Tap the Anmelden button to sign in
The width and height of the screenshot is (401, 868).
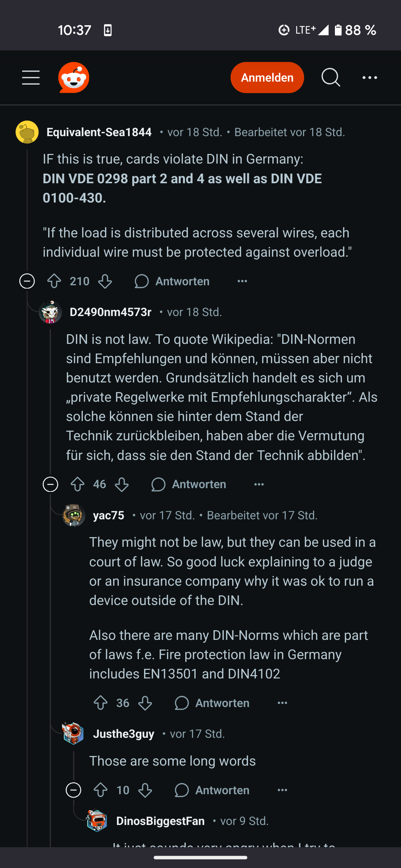[x=267, y=77]
